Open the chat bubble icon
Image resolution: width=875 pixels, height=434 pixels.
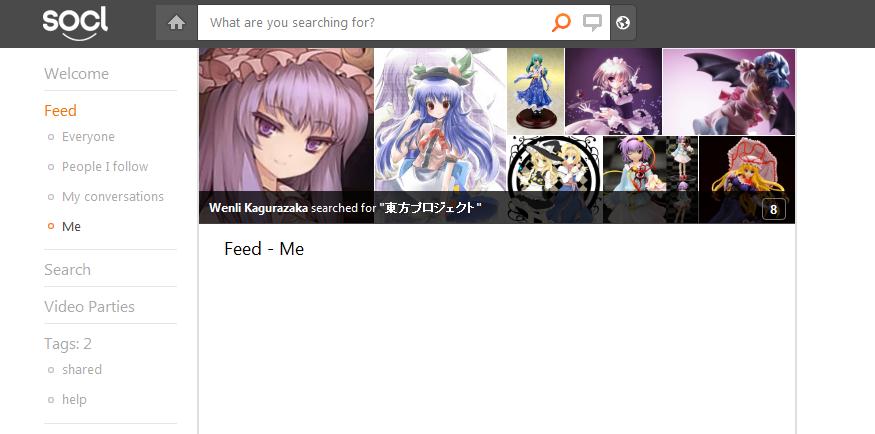592,23
